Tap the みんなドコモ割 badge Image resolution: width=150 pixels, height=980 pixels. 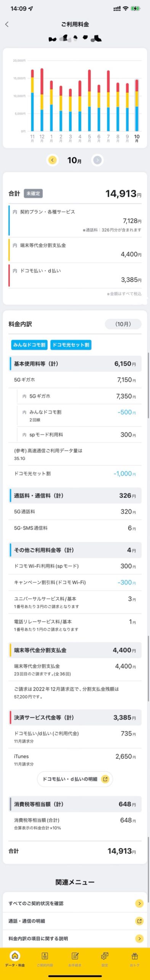point(29,345)
